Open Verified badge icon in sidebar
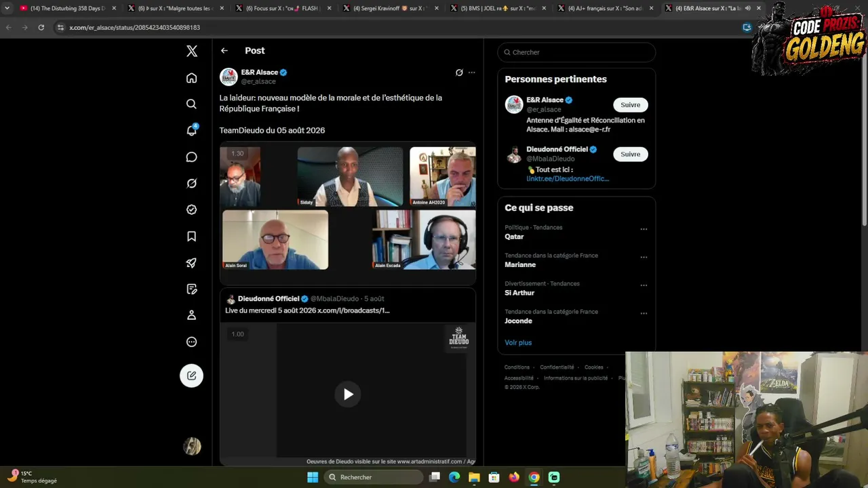The height and width of the screenshot is (488, 868). (x=192, y=209)
